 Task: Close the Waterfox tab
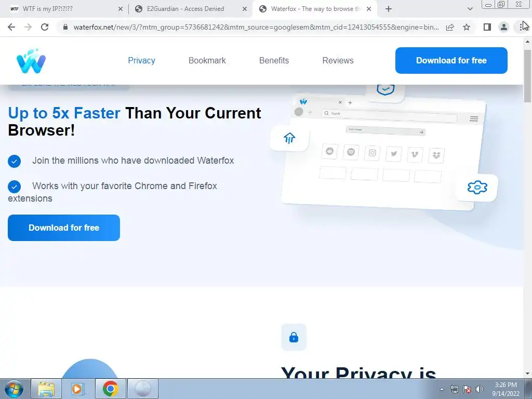point(369,9)
